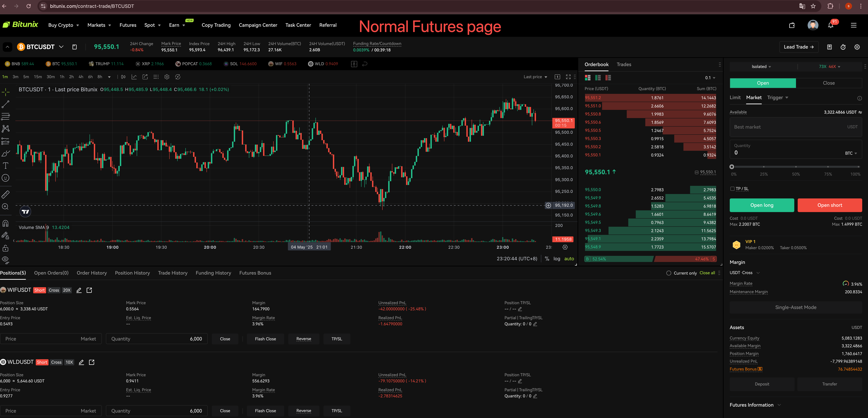Click the quantity slider handle at 0%
The image size is (868, 418).
[x=731, y=167]
